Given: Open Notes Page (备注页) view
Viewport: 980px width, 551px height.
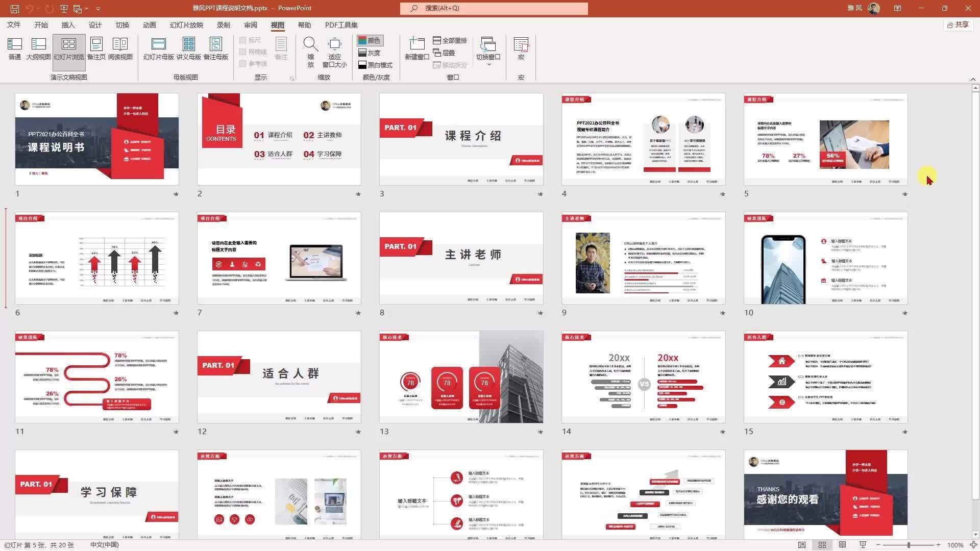Looking at the screenshot, I should tap(96, 49).
